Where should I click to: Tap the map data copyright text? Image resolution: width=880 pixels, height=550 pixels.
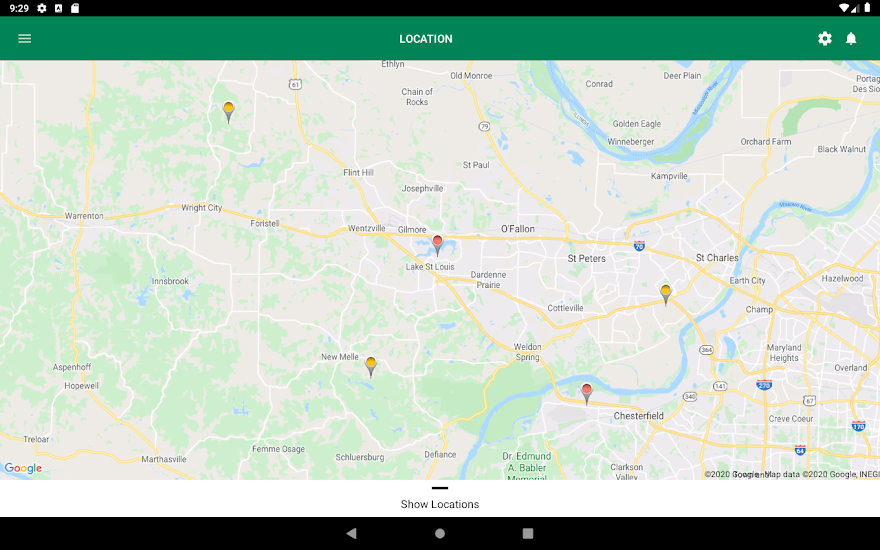click(x=790, y=474)
